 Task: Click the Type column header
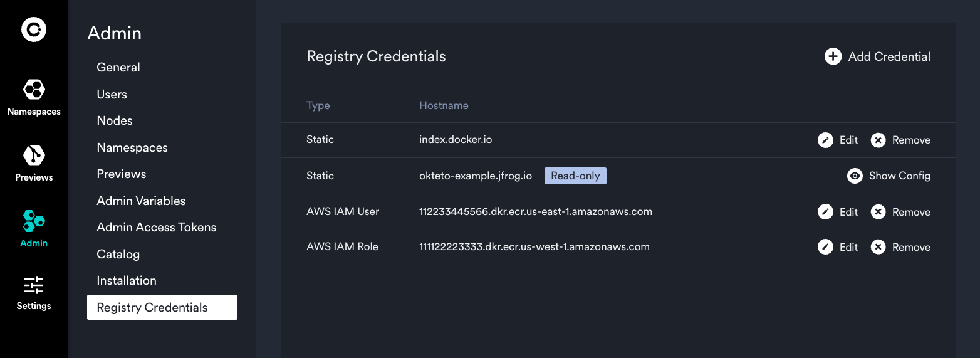click(318, 105)
